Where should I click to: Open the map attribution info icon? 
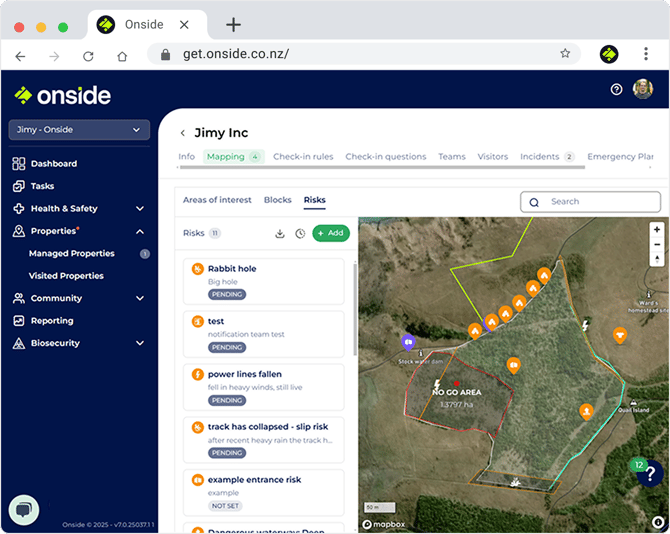click(x=658, y=522)
